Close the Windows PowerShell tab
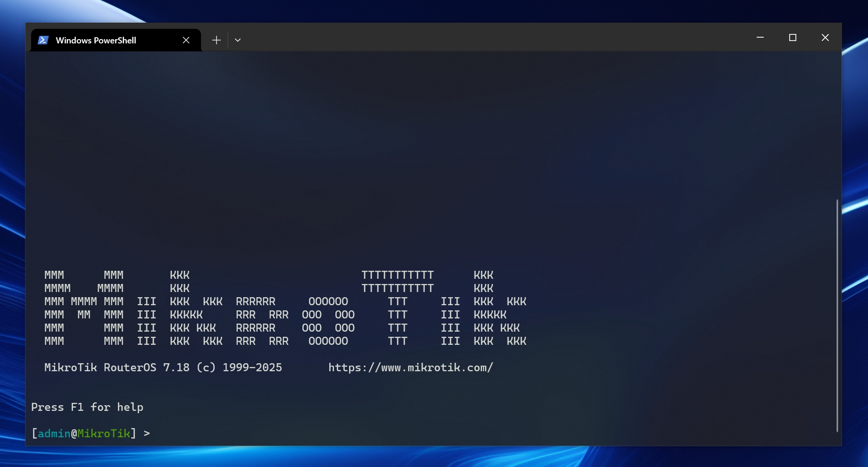The image size is (868, 467). tap(186, 40)
